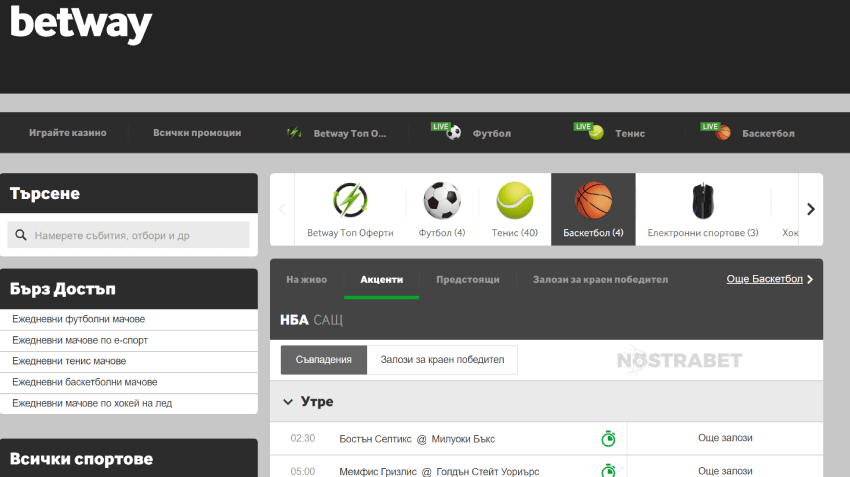Click Още залози for Бостън Селтикс match
The height and width of the screenshot is (477, 850).
(725, 438)
